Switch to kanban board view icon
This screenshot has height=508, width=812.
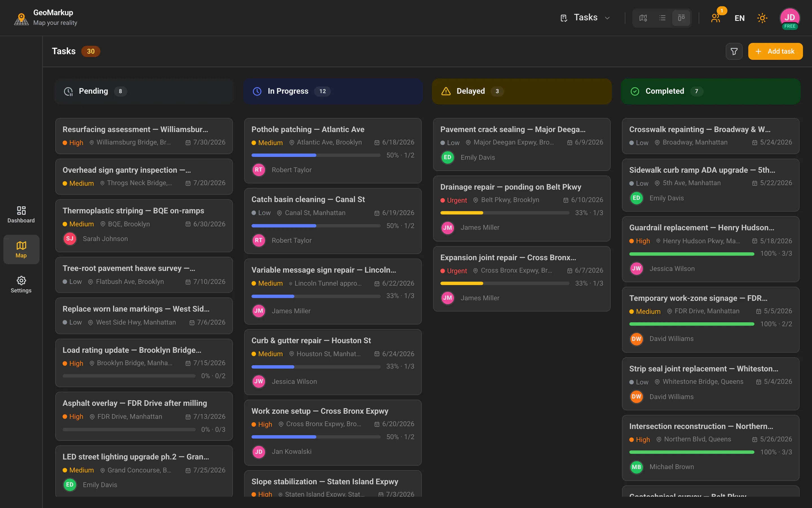click(681, 18)
